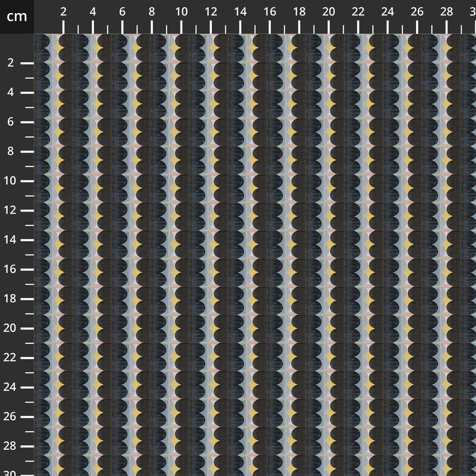Image resolution: width=476 pixels, height=476 pixels.
Task: Select the 24 mark on top ruler
Action: (x=388, y=12)
